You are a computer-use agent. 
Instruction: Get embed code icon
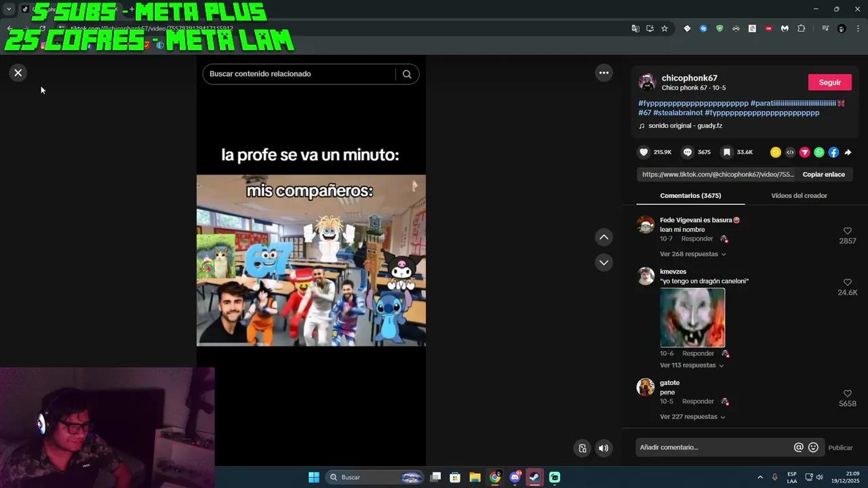(790, 152)
